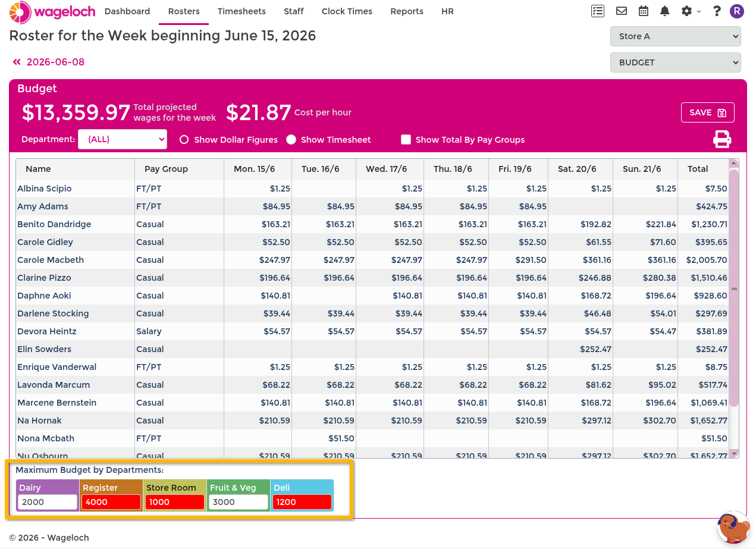Select the Show Timesheet radio button
Screen dimensions: 756x549
291,140
